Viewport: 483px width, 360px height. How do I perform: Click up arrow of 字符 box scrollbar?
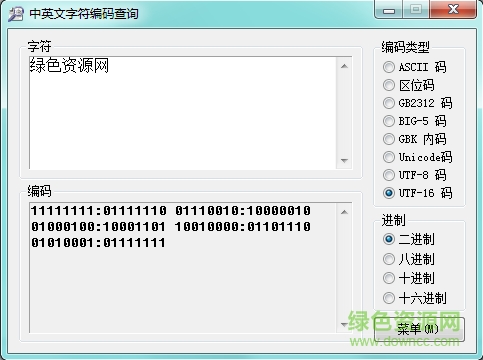[x=344, y=66]
